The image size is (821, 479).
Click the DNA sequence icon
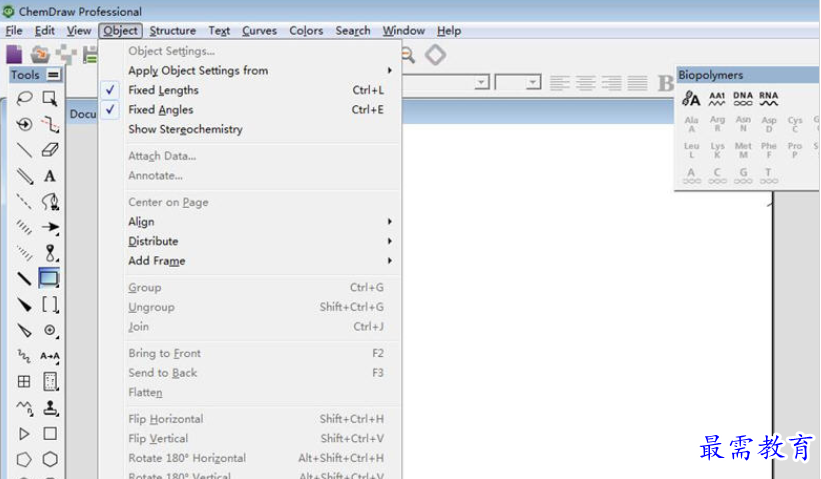point(742,98)
